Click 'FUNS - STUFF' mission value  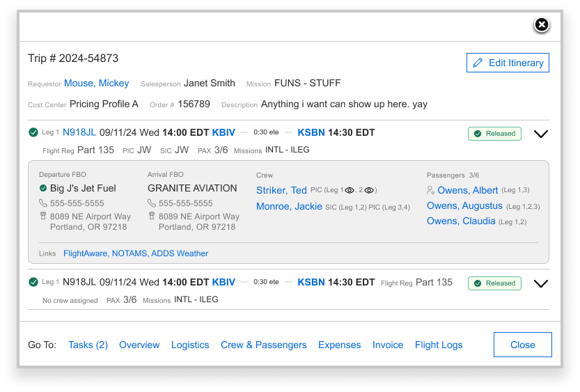[307, 84]
